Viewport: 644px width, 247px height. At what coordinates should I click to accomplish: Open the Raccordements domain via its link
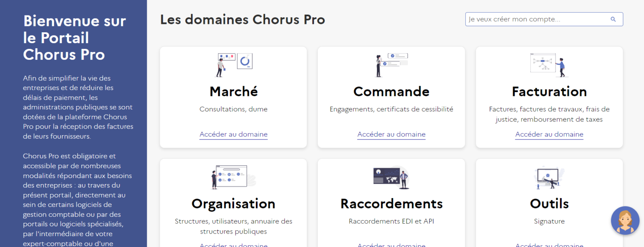pos(391,245)
